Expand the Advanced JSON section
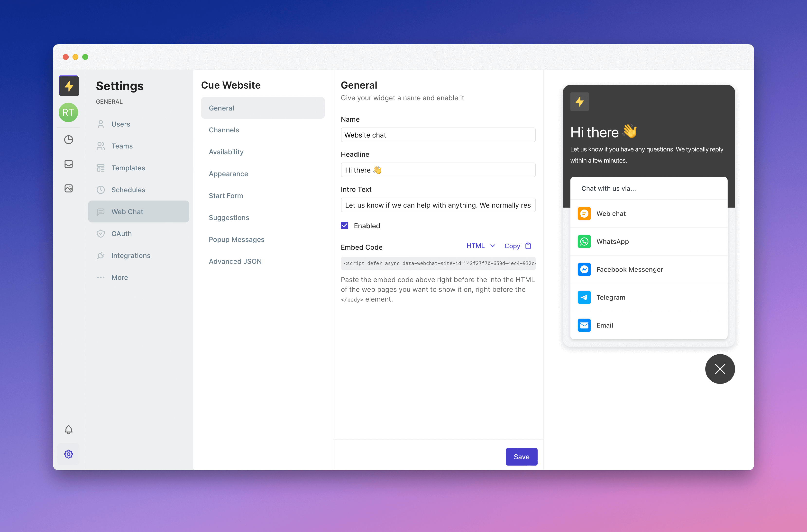The width and height of the screenshot is (807, 532). pos(235,261)
